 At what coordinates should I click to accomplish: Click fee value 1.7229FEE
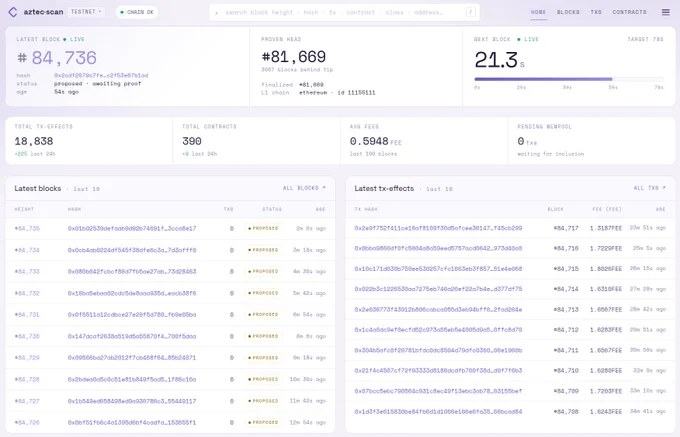click(606, 248)
